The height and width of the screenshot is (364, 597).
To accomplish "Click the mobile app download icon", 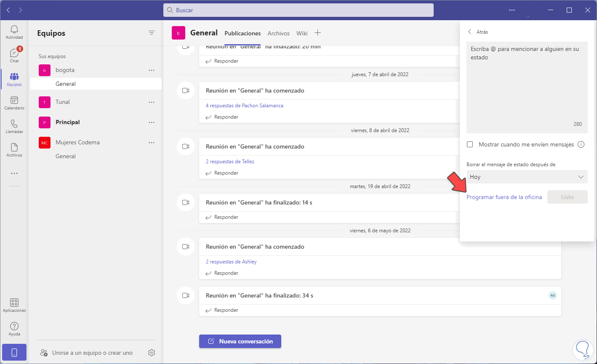I will pyautogui.click(x=14, y=352).
